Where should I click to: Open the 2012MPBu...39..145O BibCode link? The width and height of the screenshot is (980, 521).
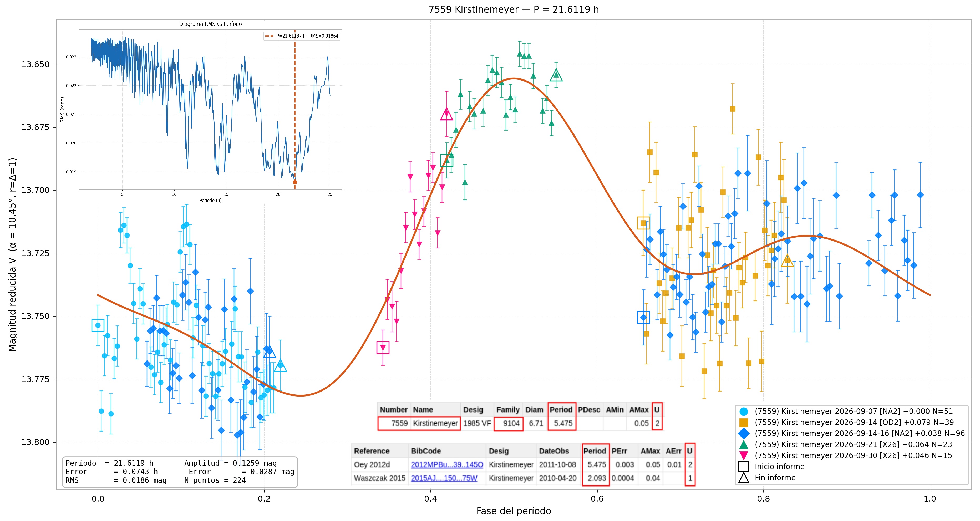(x=447, y=465)
